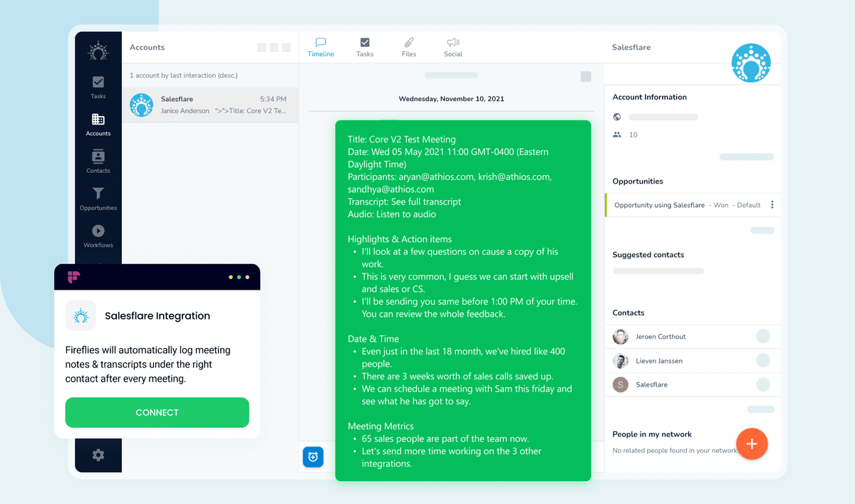Switch to the Timeline tab
This screenshot has width=855, height=504.
(321, 48)
